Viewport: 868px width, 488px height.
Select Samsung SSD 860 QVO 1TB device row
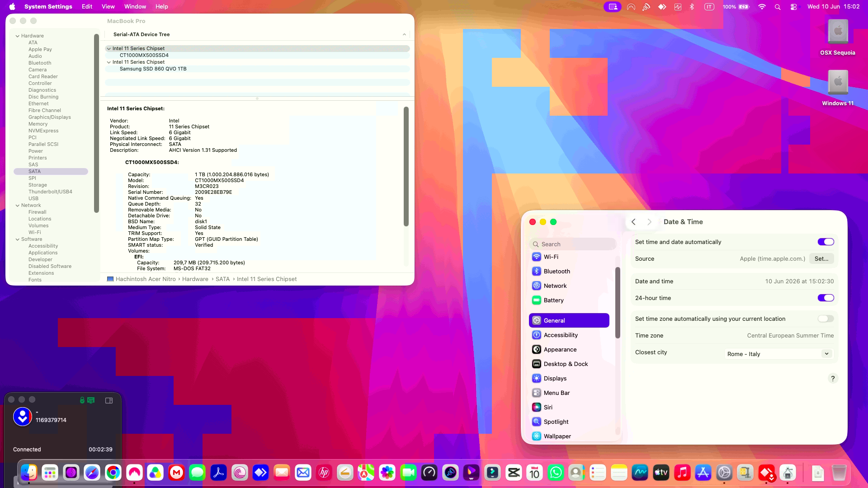[x=257, y=69]
